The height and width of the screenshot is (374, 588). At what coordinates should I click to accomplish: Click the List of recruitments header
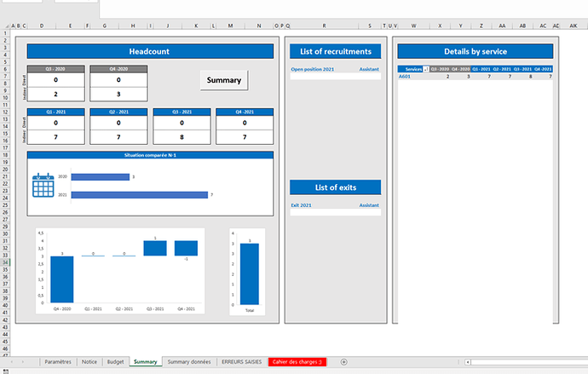336,51
